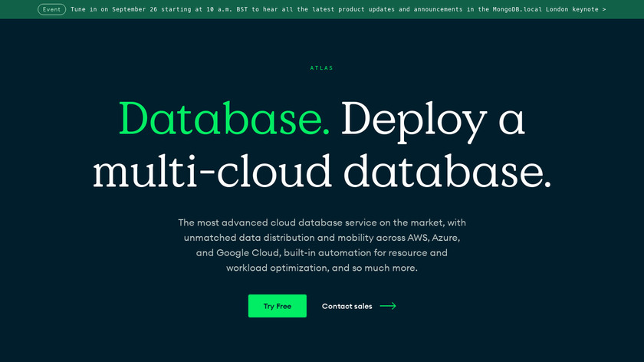The image size is (644, 362).
Task: Click the green arrow beside Contact sales
Action: 388,306
